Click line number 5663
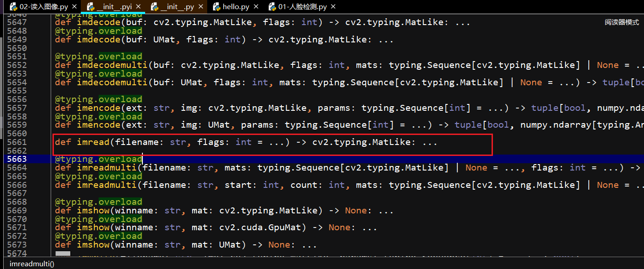Image resolution: width=644 pixels, height=269 pixels. [x=17, y=159]
